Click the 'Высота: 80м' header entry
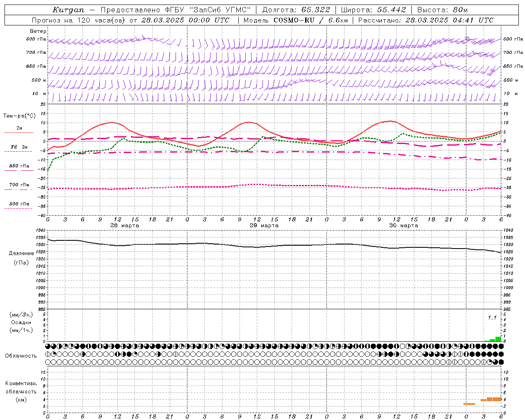The width and height of the screenshot is (525, 420). tap(442, 10)
